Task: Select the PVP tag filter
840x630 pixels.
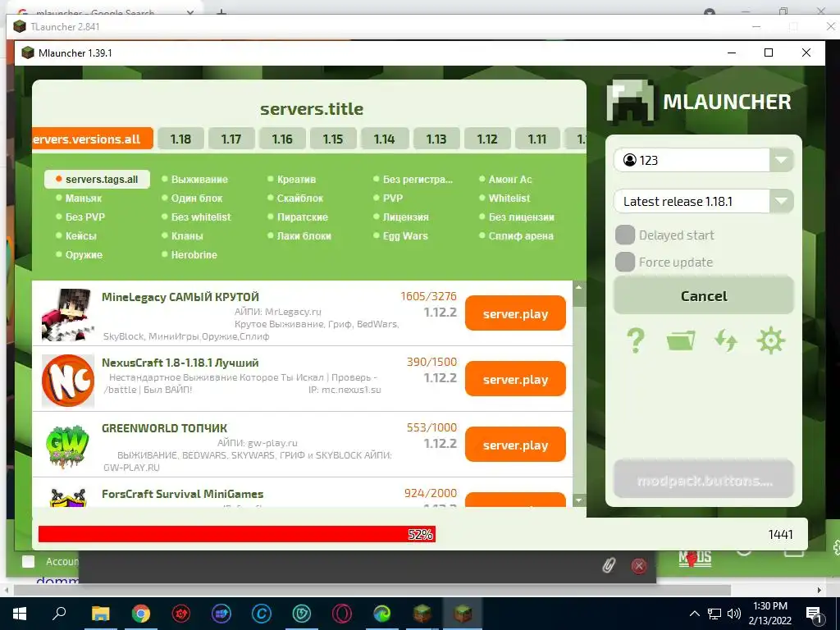Action: [388, 199]
